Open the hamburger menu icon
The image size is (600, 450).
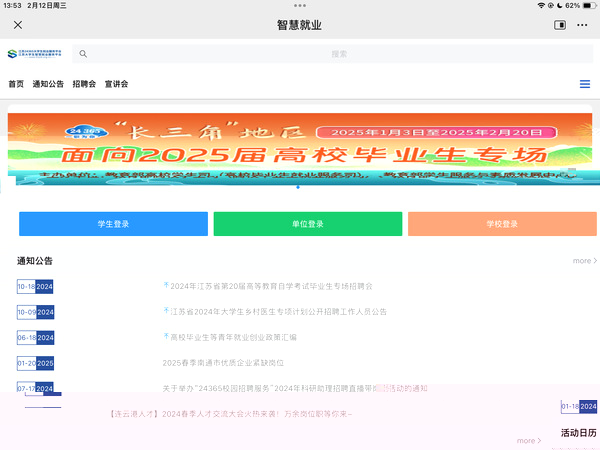tap(584, 84)
